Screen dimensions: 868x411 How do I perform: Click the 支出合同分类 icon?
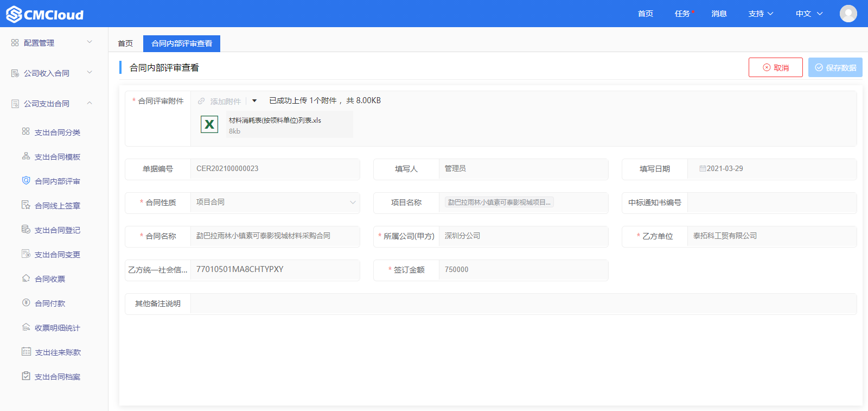pyautogui.click(x=25, y=131)
